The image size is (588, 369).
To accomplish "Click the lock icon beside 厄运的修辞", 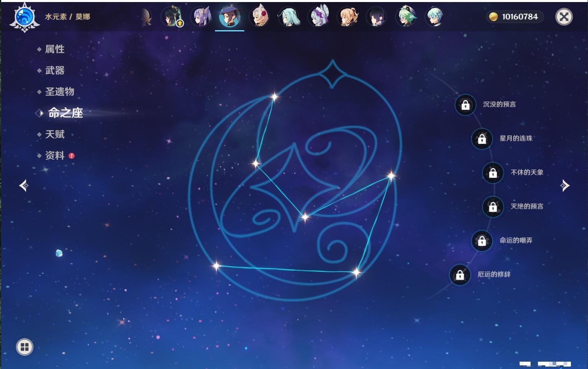I will 460,275.
